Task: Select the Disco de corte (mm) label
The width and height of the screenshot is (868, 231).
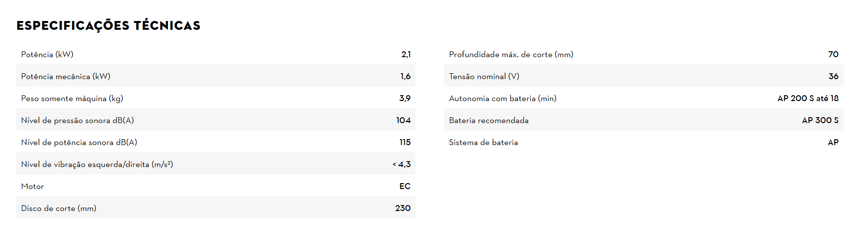Action: coord(59,208)
